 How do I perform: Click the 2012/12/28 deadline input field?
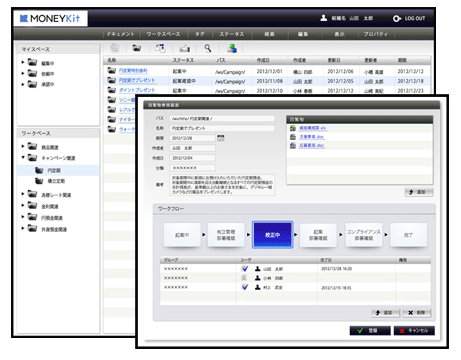(192, 138)
